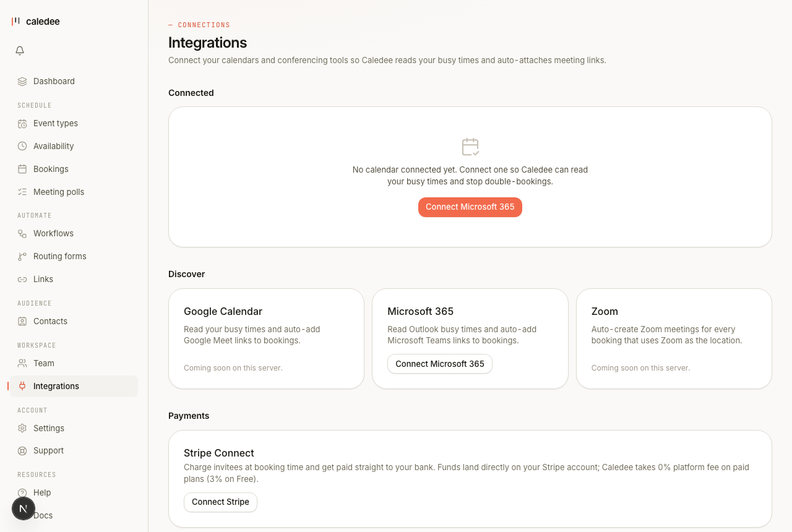Open Settings page
The height and width of the screenshot is (532, 792).
tap(74, 428)
